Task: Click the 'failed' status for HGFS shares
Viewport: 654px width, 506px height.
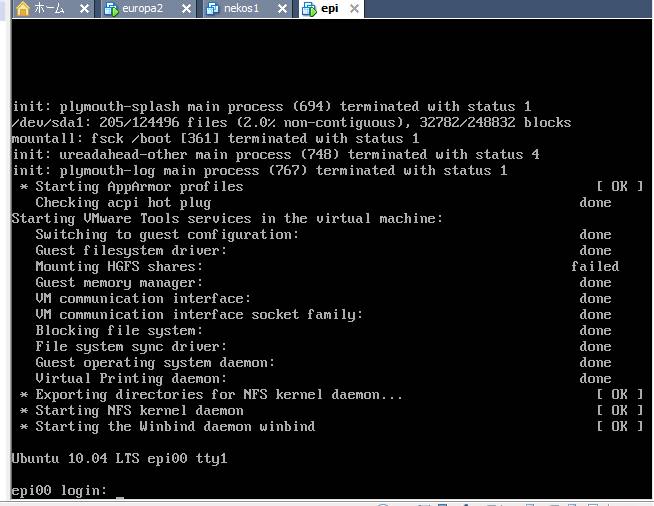Action: coord(595,267)
